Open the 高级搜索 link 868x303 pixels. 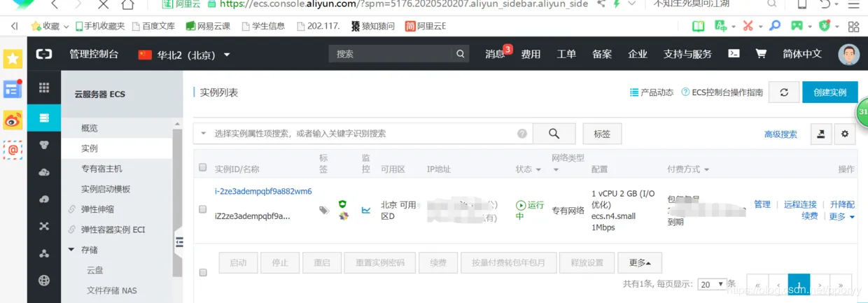coord(780,134)
